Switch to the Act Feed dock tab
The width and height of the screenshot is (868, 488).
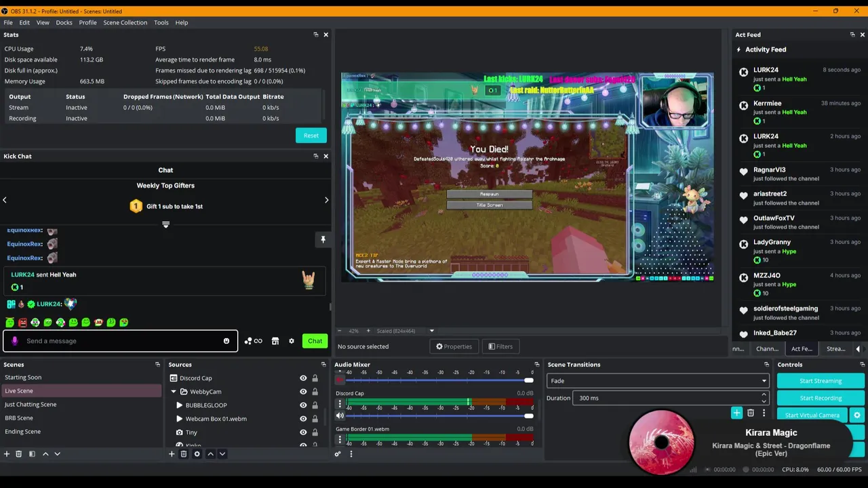coord(802,348)
